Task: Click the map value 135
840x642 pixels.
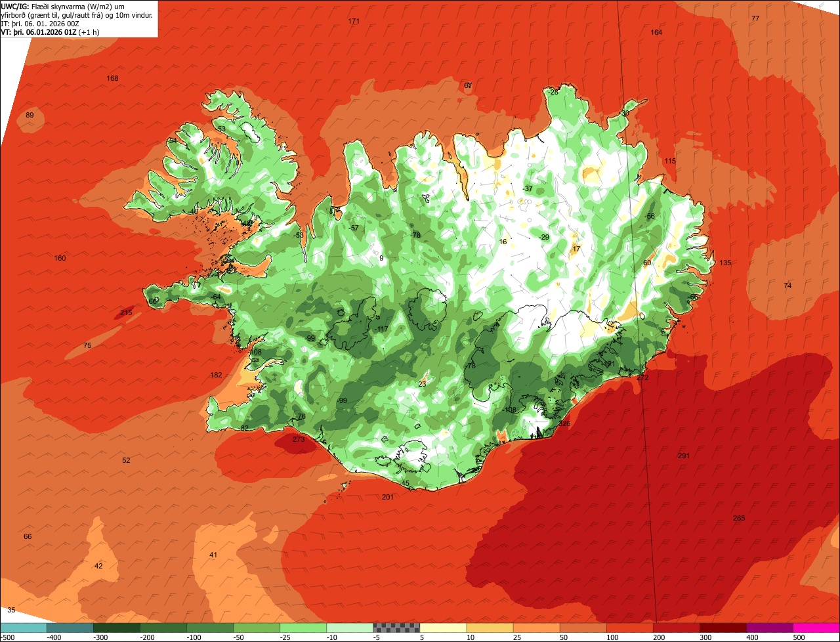Action: coord(725,263)
